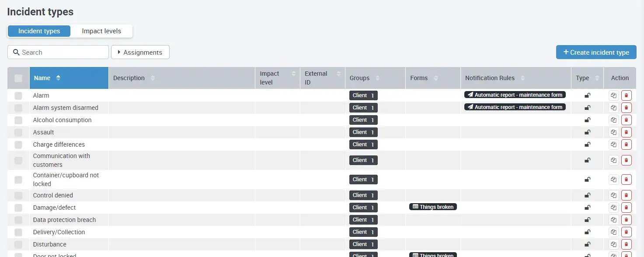Click unlocked padlock icon in Alcohol consumption row

pos(587,120)
